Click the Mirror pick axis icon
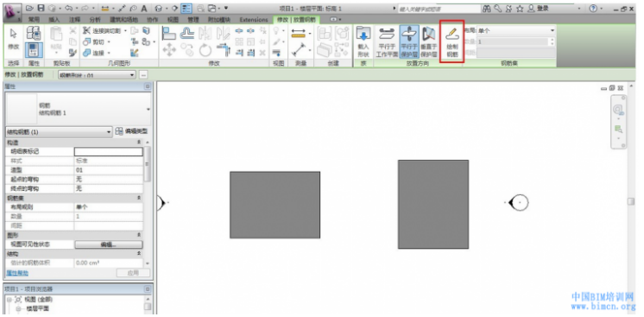Viewport: 644px width, 317px height. tap(205, 33)
